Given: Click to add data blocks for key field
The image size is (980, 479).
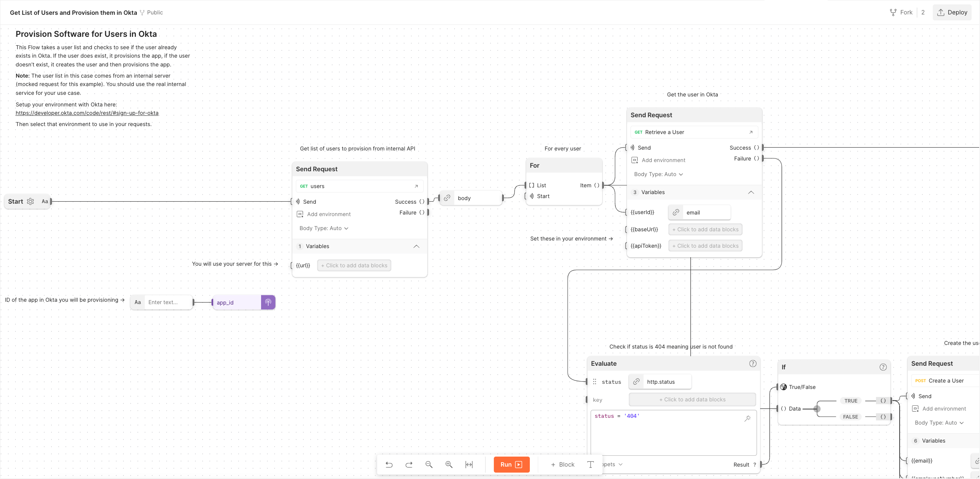Looking at the screenshot, I should [693, 400].
